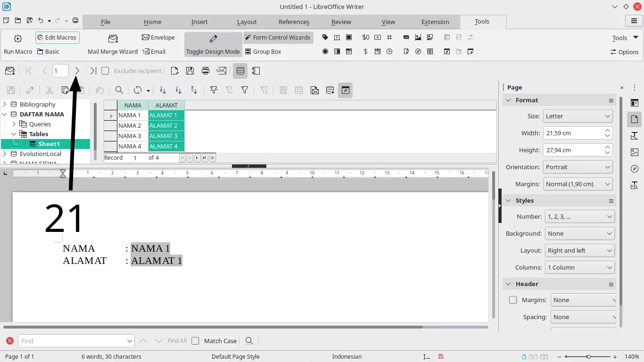Screen dimensions: 644x362
Task: Tick the Exclude recipient checkbox
Action: [105, 71]
